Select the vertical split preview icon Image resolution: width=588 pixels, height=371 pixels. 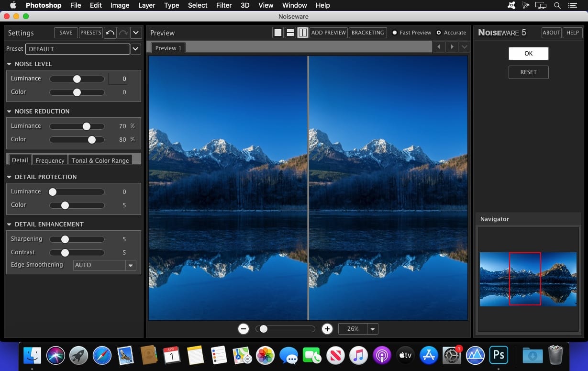pyautogui.click(x=302, y=33)
